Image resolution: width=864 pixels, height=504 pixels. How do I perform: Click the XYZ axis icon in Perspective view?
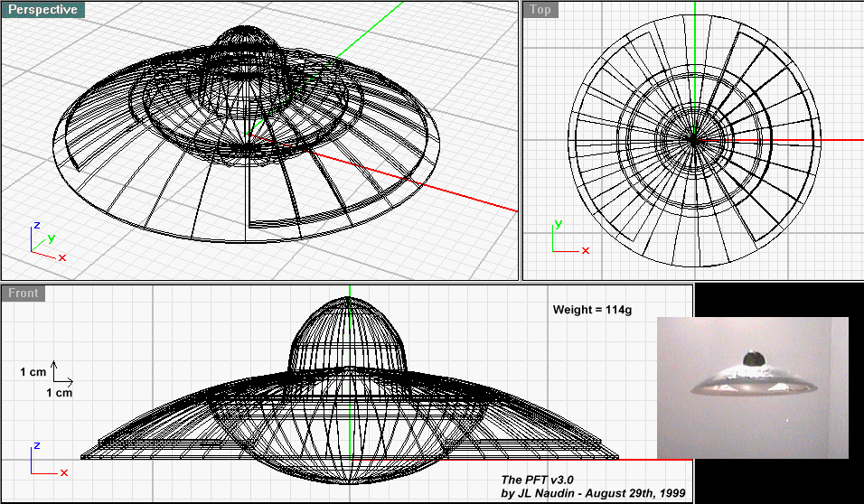point(47,242)
